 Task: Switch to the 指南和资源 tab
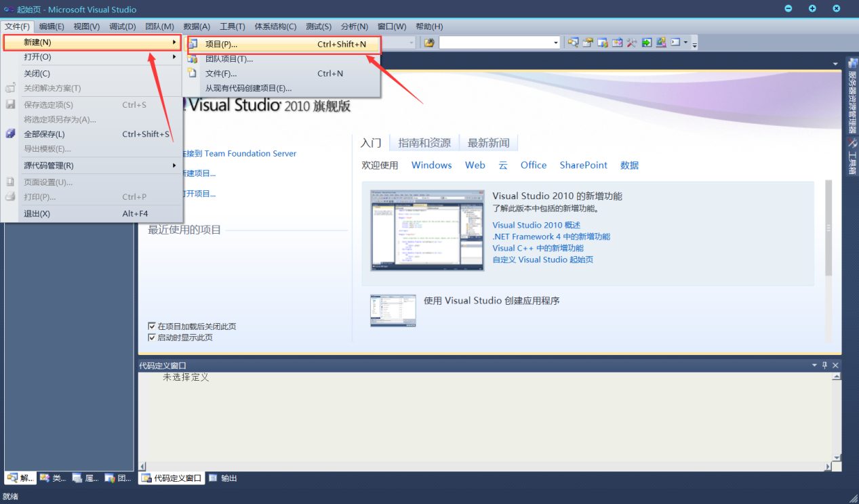click(424, 143)
